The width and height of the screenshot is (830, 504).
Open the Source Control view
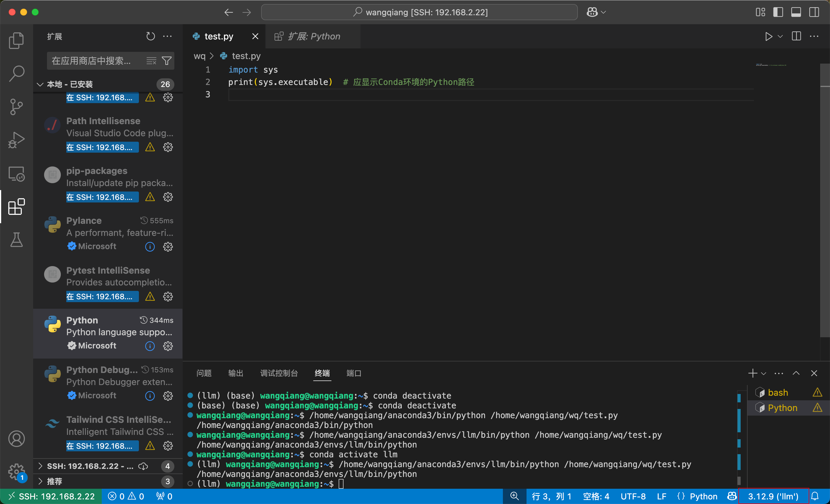point(16,107)
